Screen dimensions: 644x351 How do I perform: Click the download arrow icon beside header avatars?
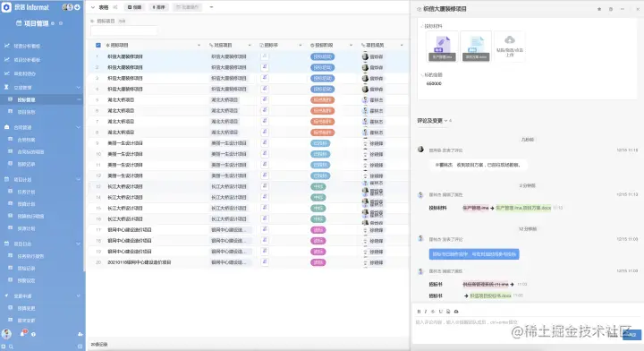[x=77, y=7]
